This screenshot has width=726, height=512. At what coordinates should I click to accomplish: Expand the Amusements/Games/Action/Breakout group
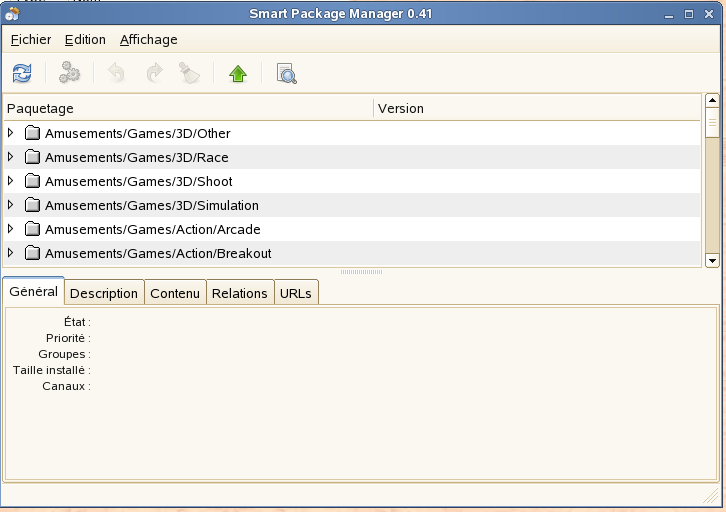tap(11, 253)
